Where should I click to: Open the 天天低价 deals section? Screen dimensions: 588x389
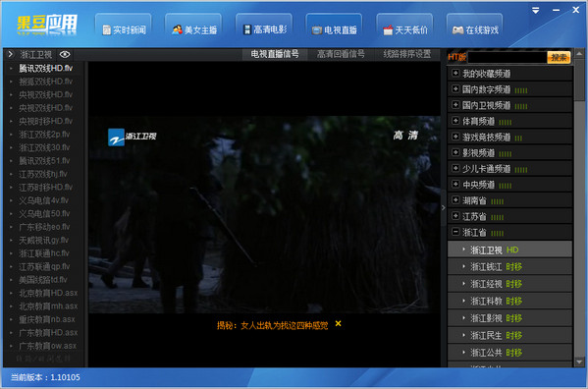(x=404, y=29)
